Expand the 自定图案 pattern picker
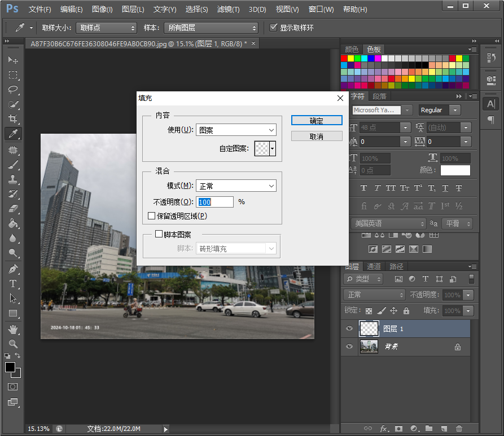The height and width of the screenshot is (436, 504). pos(273,148)
